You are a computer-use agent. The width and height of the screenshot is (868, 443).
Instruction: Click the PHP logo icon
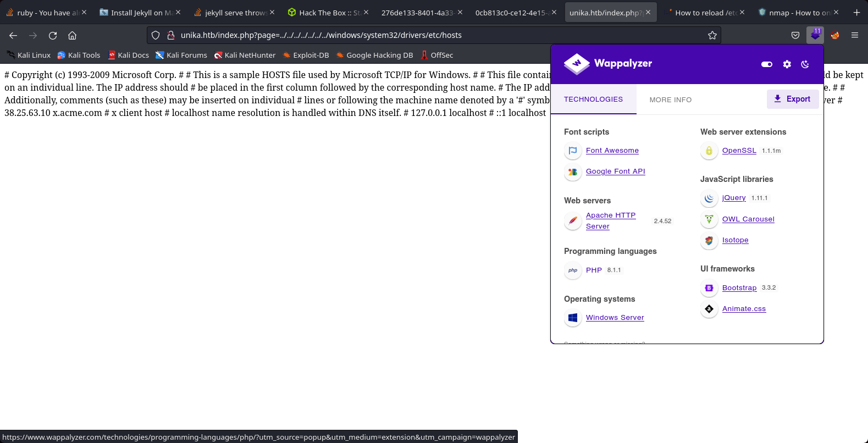click(x=573, y=270)
